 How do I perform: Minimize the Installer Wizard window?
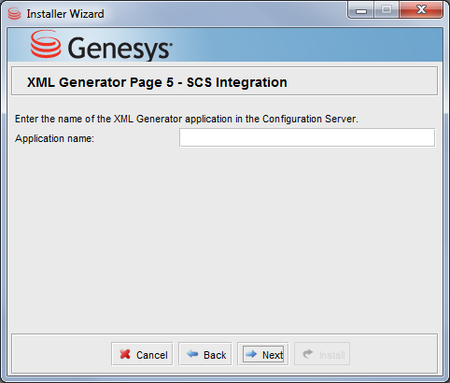[x=361, y=10]
